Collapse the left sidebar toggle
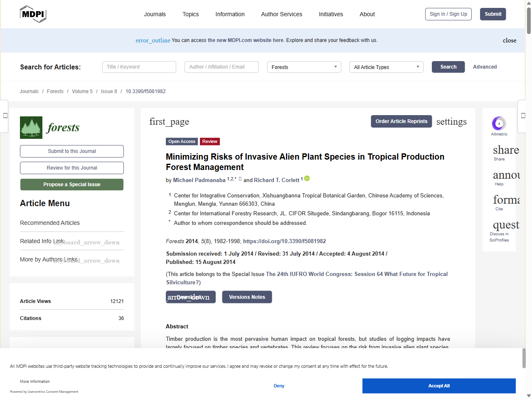Viewport: 532px width, 399px height. (5, 116)
